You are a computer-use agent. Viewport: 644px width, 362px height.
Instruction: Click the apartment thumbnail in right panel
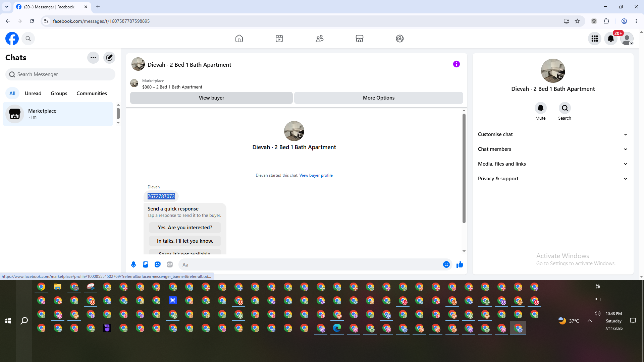553,71
